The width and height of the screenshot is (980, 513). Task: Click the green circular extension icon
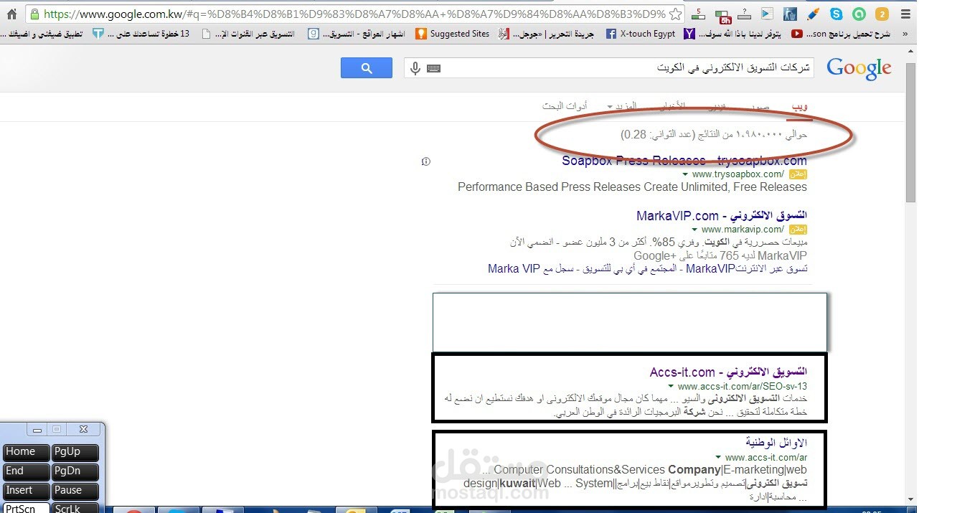[859, 14]
